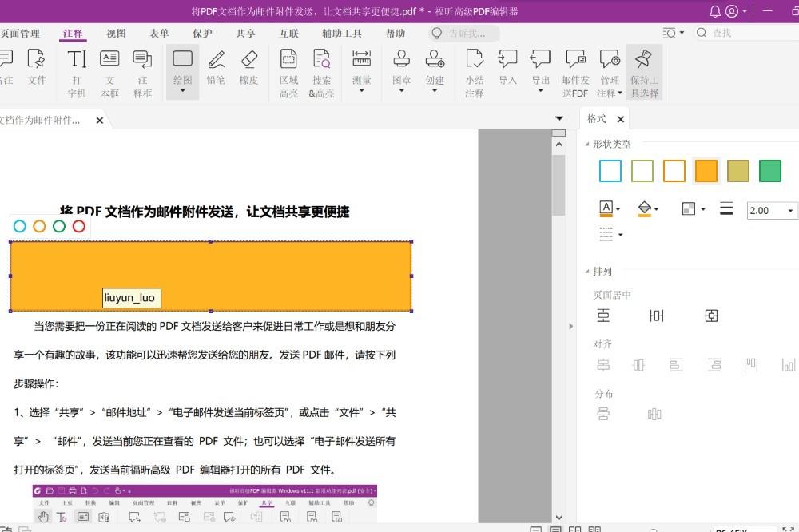Open the advanced search options dropdown
The image size is (799, 532).
coord(674,33)
